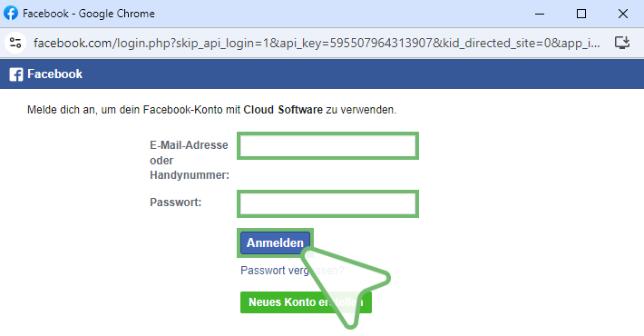This screenshot has height=336, width=644.
Task: Click the Melde dich an instruction text
Action: click(212, 110)
